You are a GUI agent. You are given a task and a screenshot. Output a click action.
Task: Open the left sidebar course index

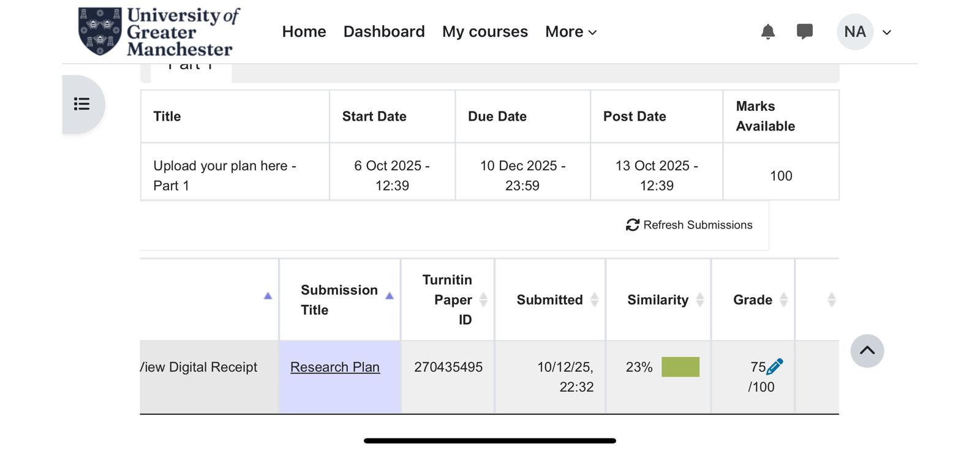(x=81, y=104)
